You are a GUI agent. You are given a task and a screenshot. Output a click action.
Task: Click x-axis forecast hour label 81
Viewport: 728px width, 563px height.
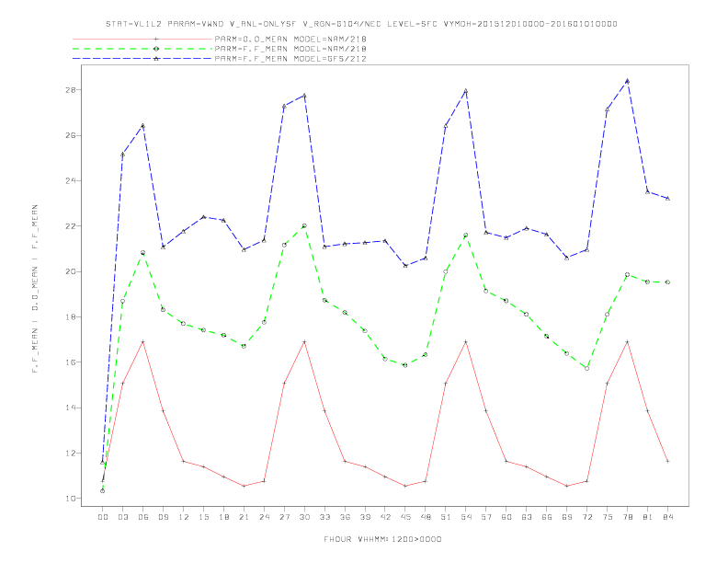tap(648, 517)
